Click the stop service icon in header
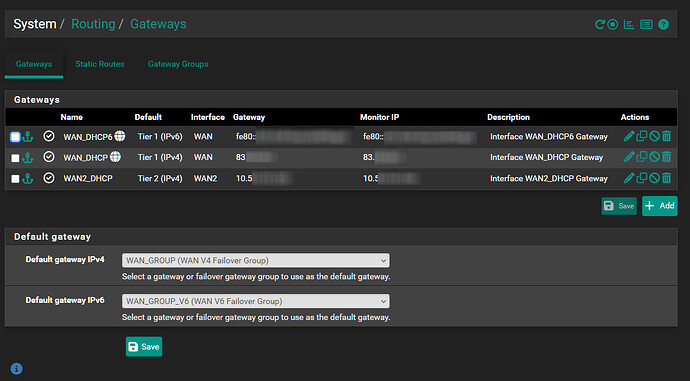Image resolution: width=690 pixels, height=381 pixels. click(613, 25)
